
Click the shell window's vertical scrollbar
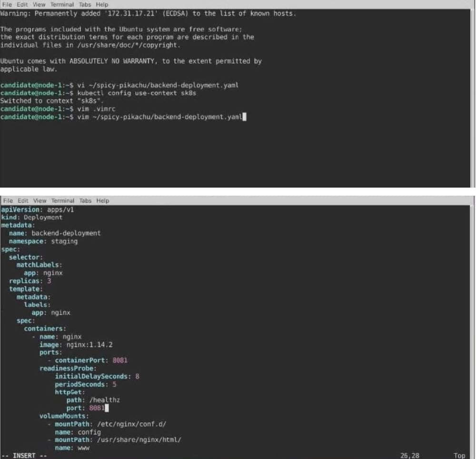[x=473, y=95]
